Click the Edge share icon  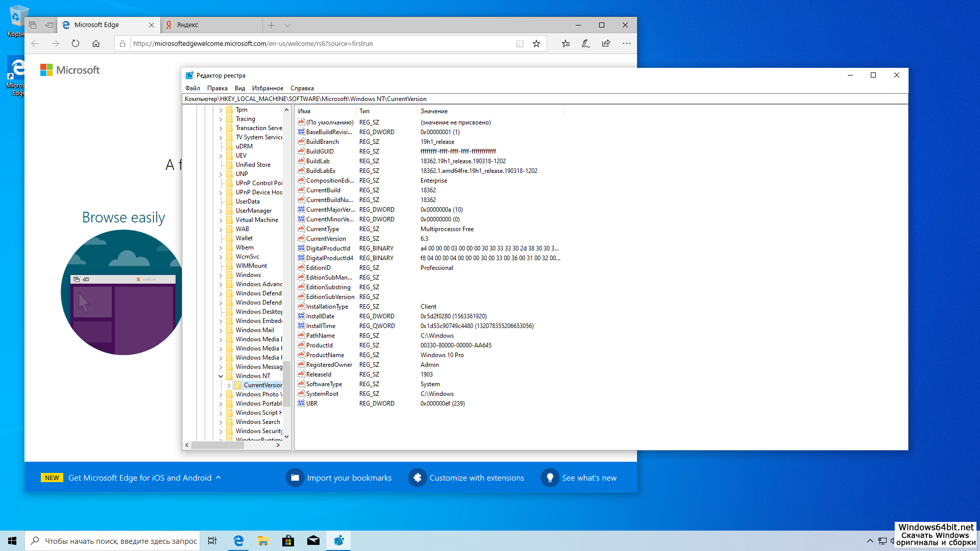606,44
